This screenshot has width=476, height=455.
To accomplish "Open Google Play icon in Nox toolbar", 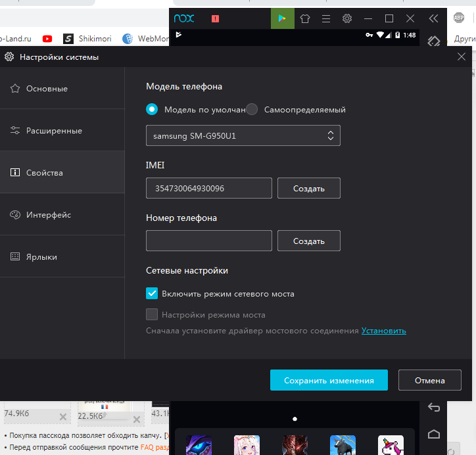I will [x=282, y=18].
